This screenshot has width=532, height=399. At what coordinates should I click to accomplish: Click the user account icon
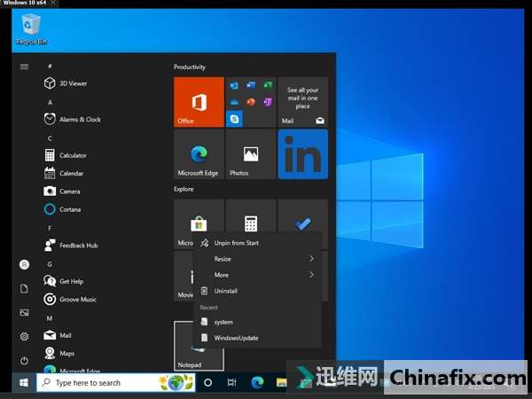click(x=24, y=264)
